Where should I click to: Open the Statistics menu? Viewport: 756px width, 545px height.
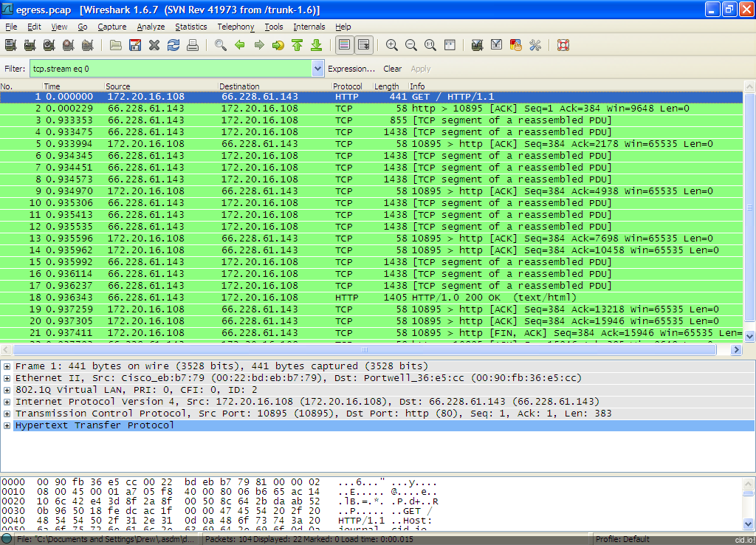[x=191, y=27]
